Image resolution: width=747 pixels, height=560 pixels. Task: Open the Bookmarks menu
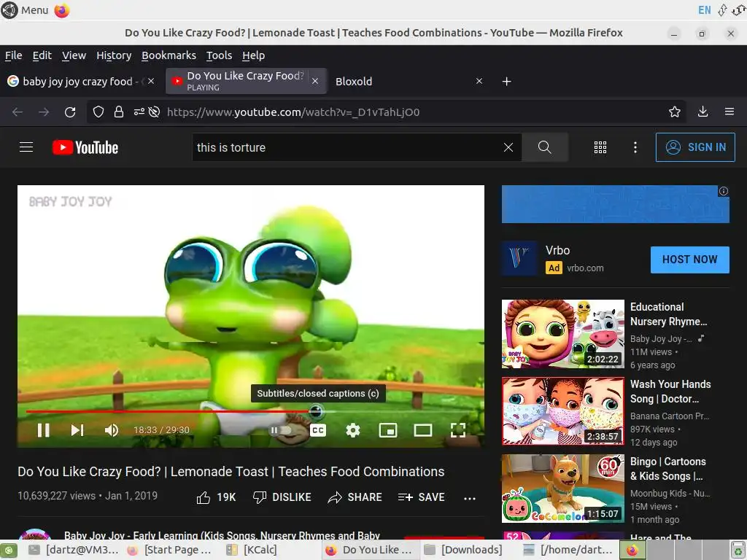tap(169, 55)
